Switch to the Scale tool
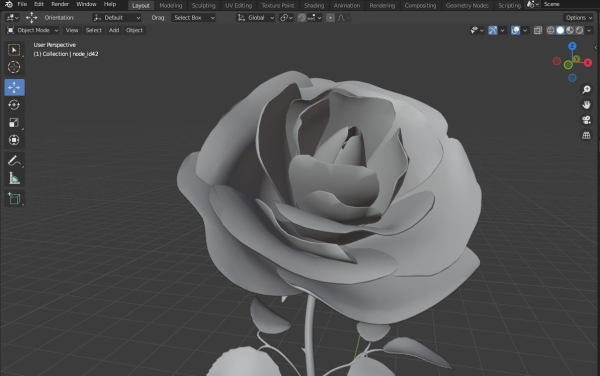This screenshot has width=600, height=376. [x=14, y=122]
